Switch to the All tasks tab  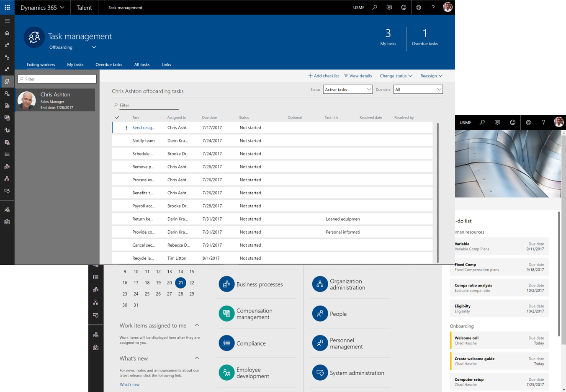(141, 64)
